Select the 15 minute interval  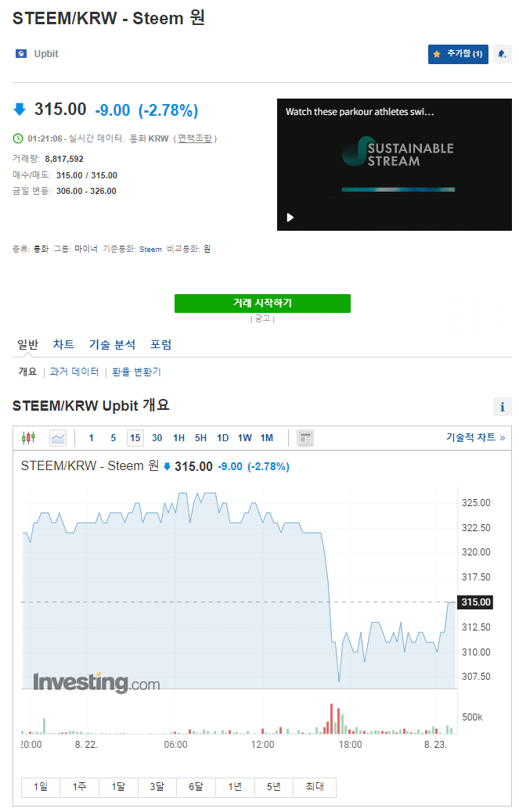click(x=135, y=438)
